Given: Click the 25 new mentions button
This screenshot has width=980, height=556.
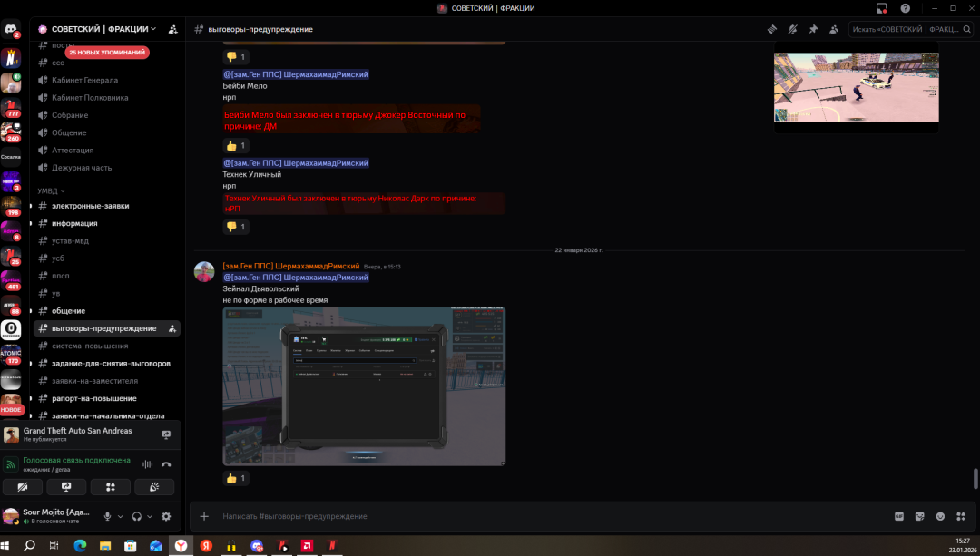Looking at the screenshot, I should 107,53.
